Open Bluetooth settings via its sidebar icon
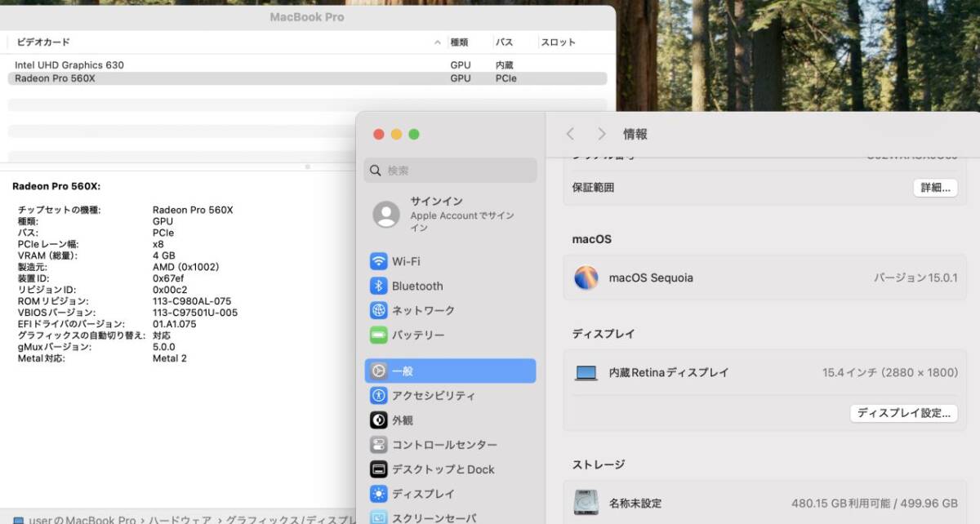Viewport: 980px width, 524px height. pyautogui.click(x=378, y=286)
